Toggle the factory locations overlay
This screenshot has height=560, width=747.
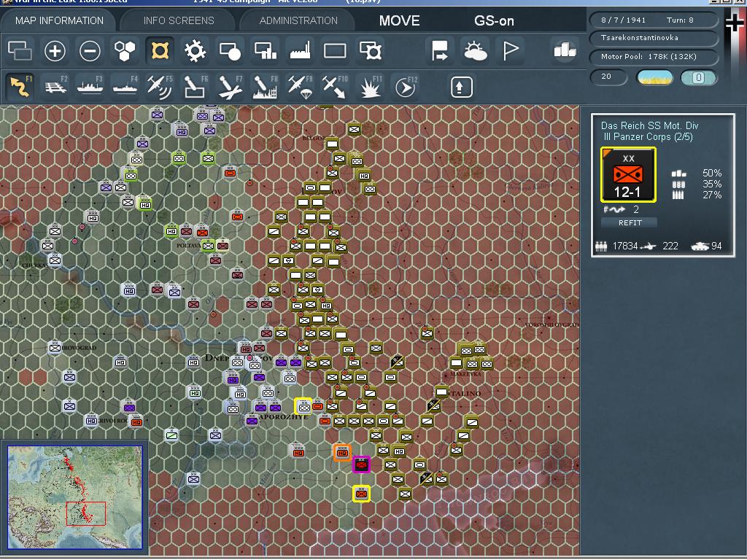pyautogui.click(x=300, y=50)
